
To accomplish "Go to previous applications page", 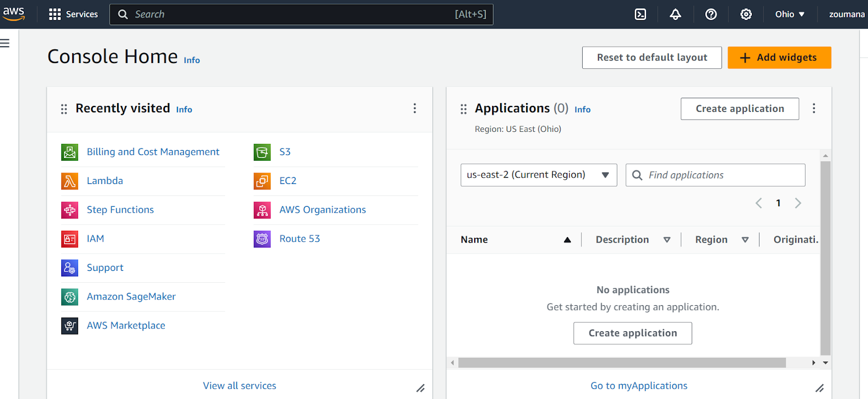I will pos(758,203).
